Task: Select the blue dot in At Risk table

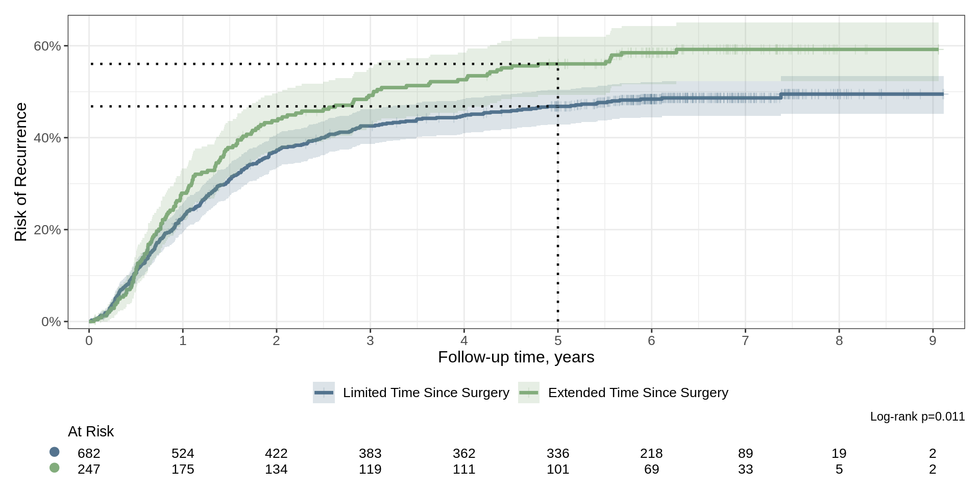Action: (55, 452)
